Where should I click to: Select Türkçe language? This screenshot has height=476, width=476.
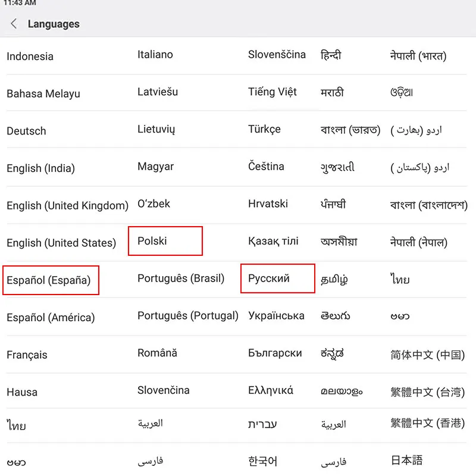pos(264,129)
